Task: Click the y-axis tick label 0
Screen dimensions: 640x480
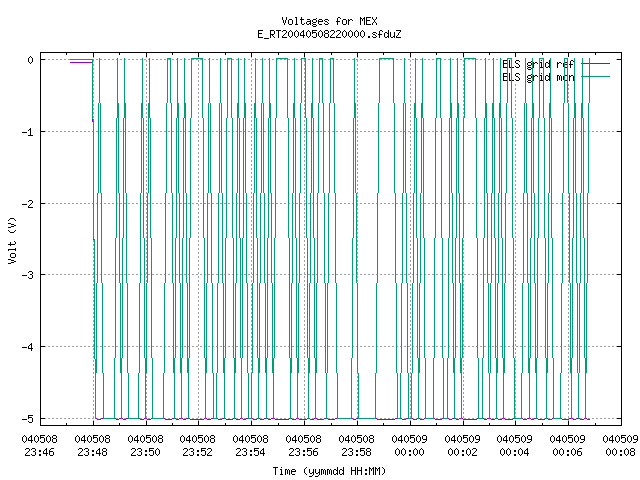Action: click(31, 60)
